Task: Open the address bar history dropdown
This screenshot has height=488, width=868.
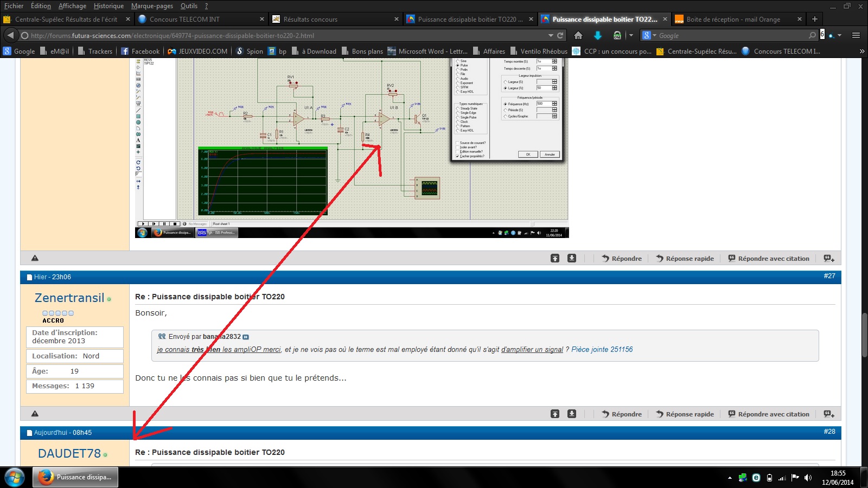Action: pyautogui.click(x=551, y=35)
